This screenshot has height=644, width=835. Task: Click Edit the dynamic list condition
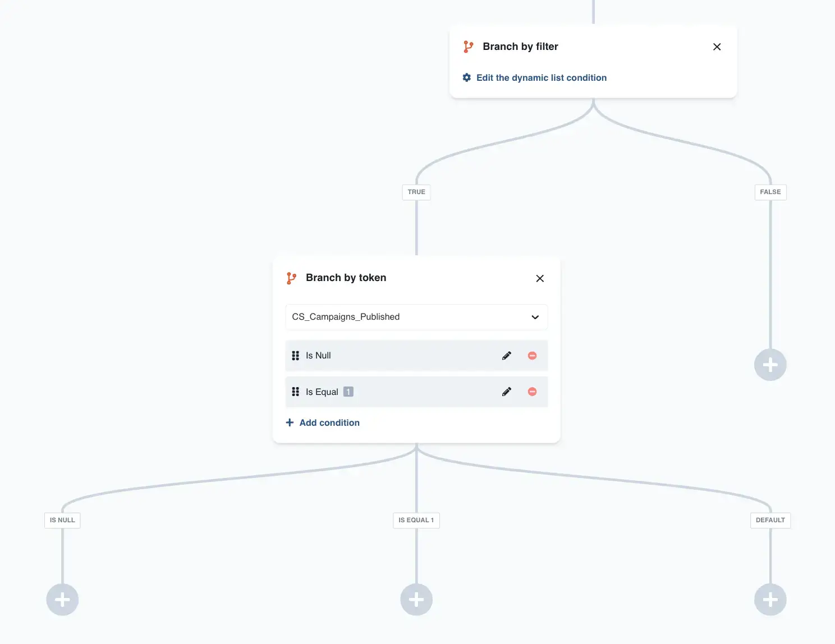(x=542, y=77)
